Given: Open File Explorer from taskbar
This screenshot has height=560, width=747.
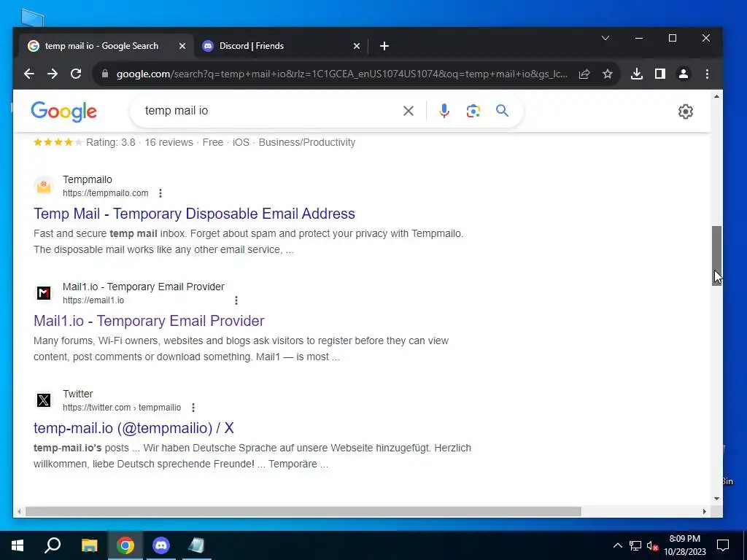Looking at the screenshot, I should (x=89, y=545).
